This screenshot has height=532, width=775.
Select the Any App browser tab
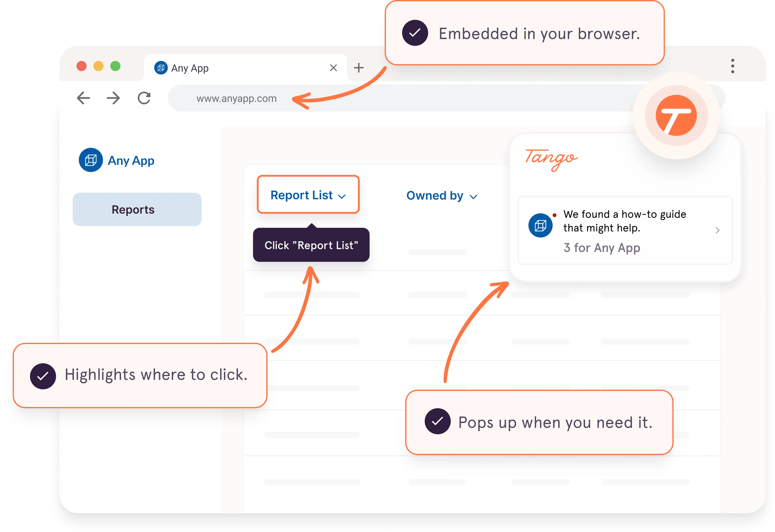pyautogui.click(x=246, y=68)
